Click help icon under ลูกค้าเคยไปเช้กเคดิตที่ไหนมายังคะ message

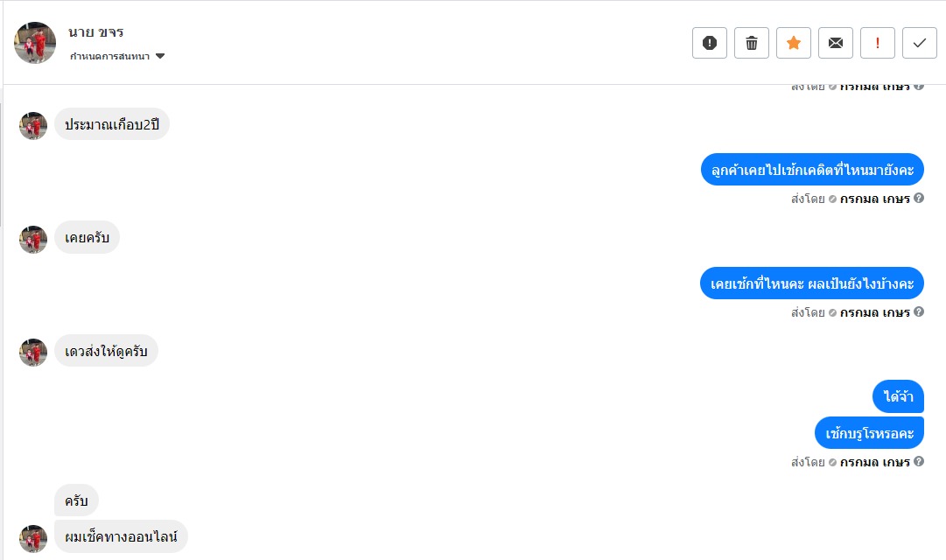point(919,198)
